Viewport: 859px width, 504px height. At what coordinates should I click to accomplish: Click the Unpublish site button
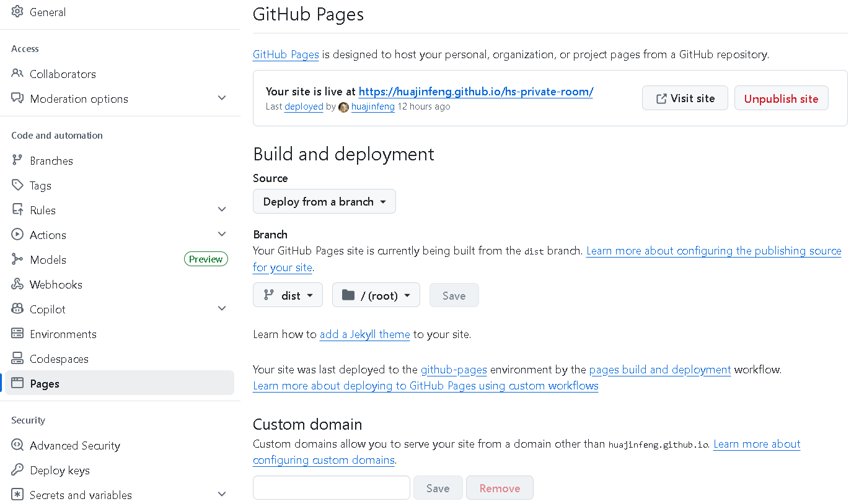click(x=781, y=97)
